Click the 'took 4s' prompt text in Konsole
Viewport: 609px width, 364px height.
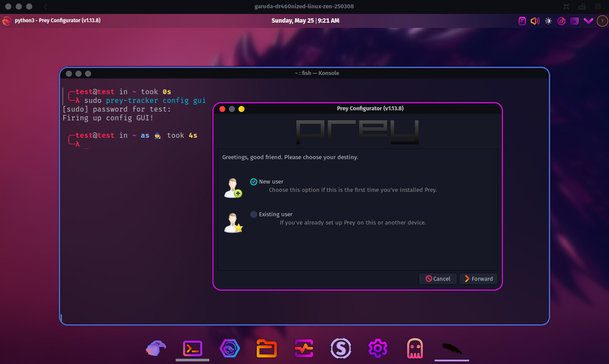182,136
